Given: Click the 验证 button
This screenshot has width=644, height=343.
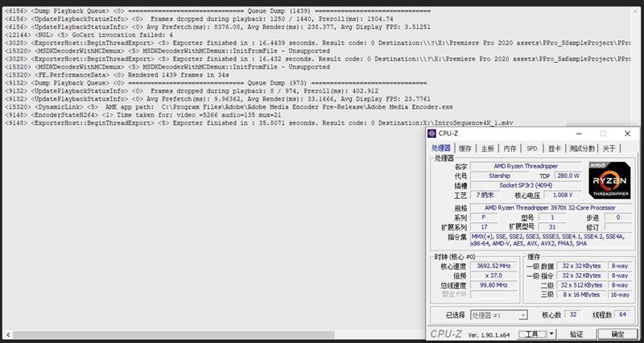Looking at the screenshot, I should click(x=576, y=334).
